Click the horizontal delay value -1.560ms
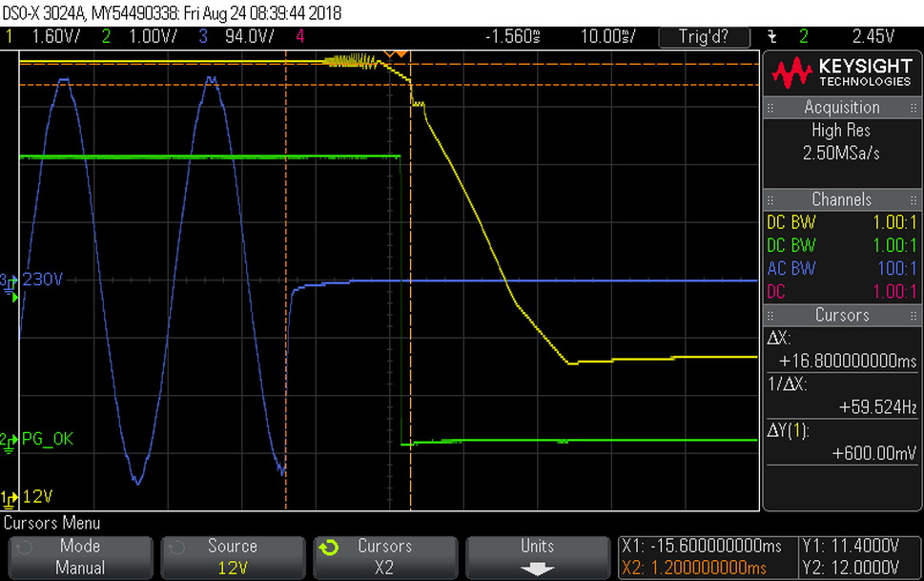Screen dimensions: 924x581 point(513,36)
